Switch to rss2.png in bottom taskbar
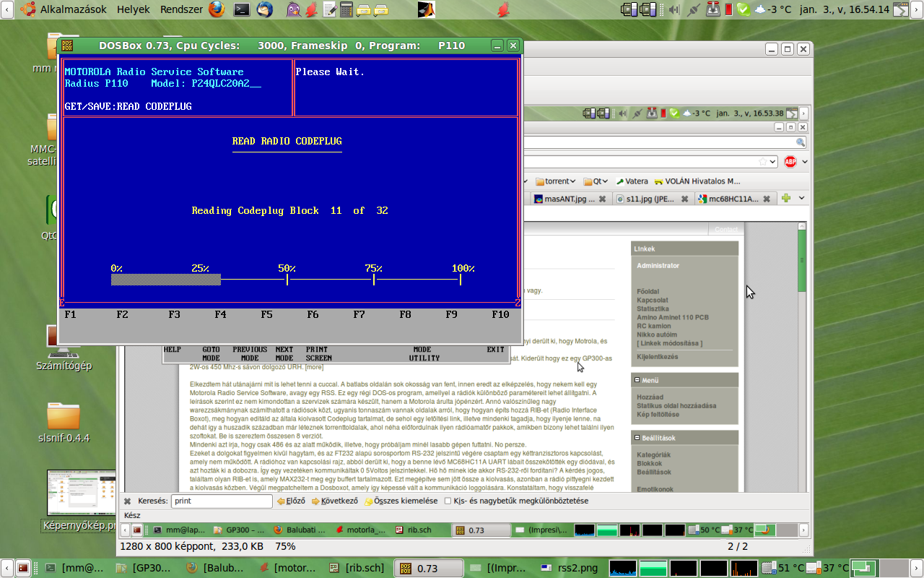Image resolution: width=924 pixels, height=578 pixels. click(569, 568)
